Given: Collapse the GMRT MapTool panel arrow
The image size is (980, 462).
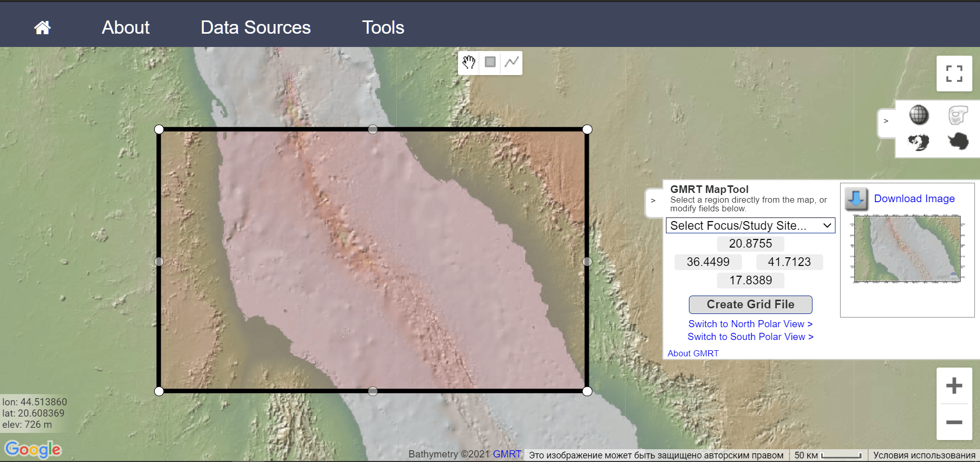Looking at the screenshot, I should click(653, 201).
